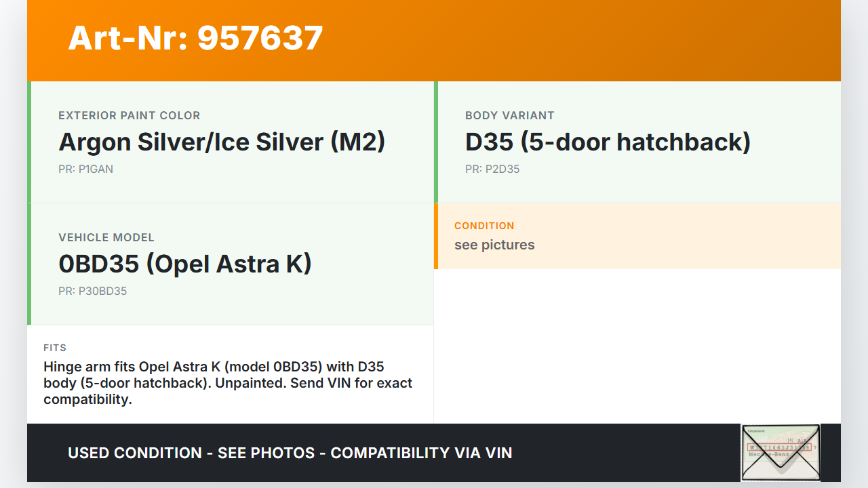This screenshot has width=868, height=488.
Task: Click the Hinge arm fits description text
Action: point(228,383)
